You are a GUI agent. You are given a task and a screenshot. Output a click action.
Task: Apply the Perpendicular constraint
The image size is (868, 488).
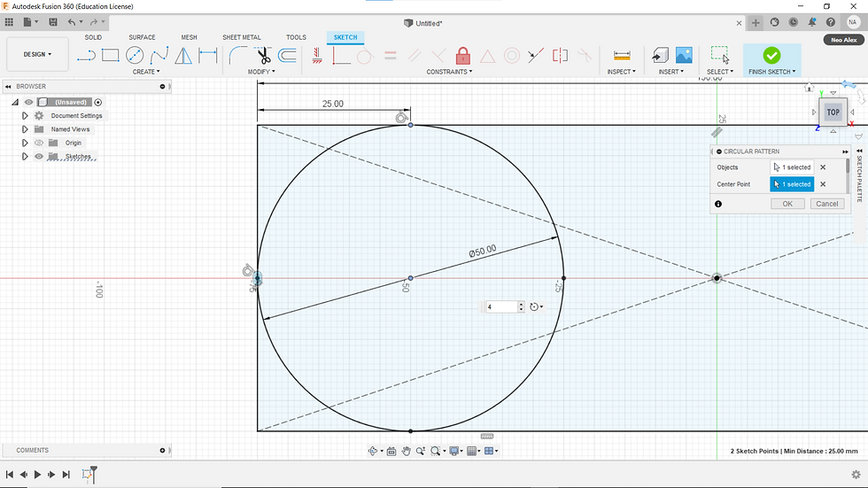[438, 55]
